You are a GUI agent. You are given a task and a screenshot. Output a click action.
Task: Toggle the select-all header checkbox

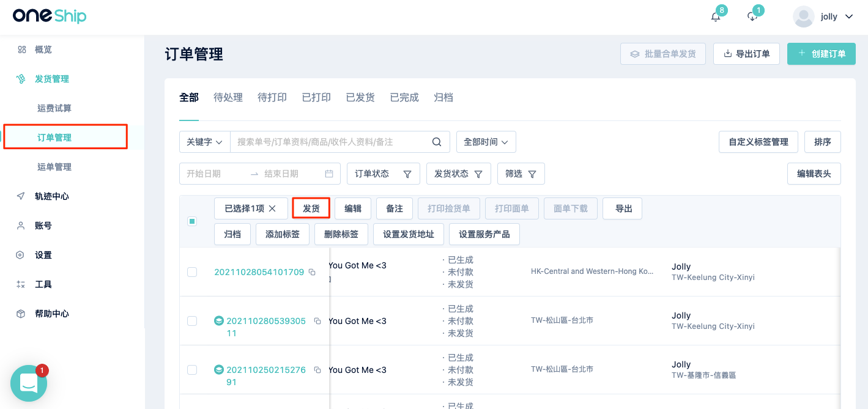pyautogui.click(x=192, y=221)
